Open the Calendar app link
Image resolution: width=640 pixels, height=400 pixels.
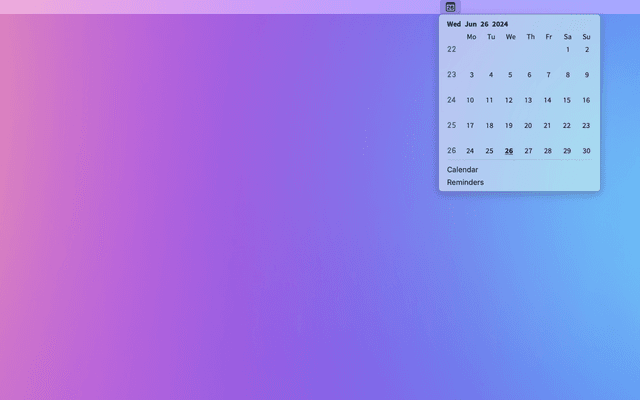[462, 170]
